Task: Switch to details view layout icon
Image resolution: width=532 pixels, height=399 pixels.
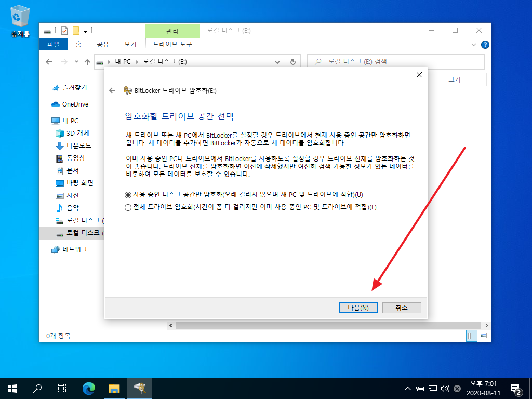Action: (472, 336)
